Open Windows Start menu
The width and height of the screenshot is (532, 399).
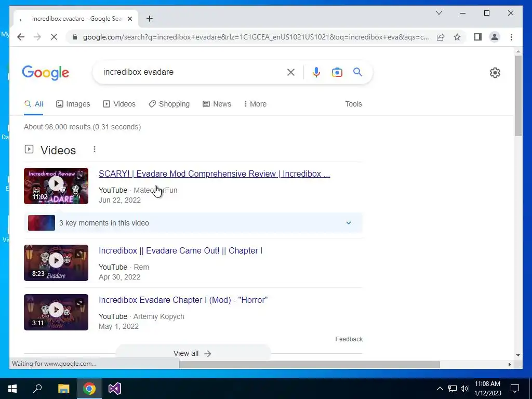12,389
